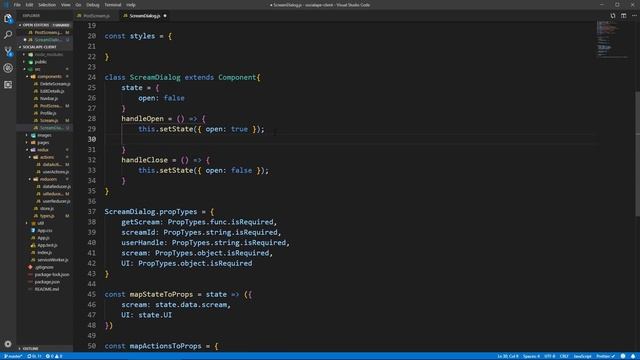Collapse the Open Editors section
This screenshot has width=640, height=360.
tap(44, 25)
